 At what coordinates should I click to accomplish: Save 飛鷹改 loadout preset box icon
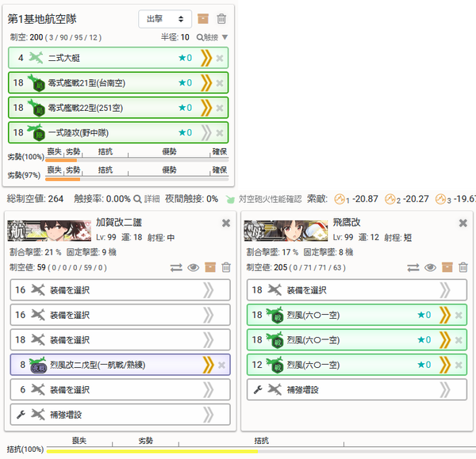point(447,267)
